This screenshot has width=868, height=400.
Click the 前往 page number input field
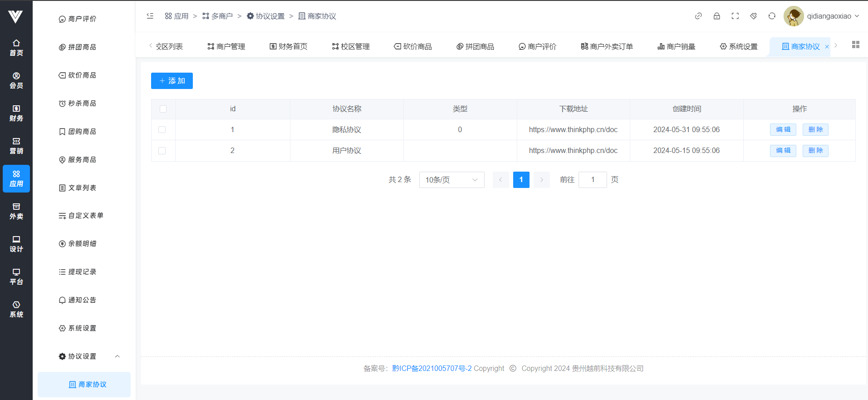pyautogui.click(x=593, y=180)
